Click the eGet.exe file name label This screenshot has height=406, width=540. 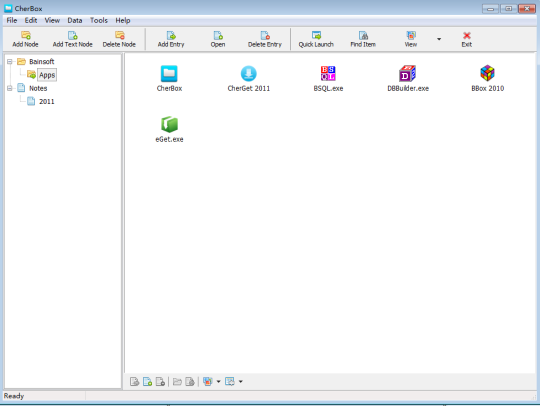(x=169, y=139)
